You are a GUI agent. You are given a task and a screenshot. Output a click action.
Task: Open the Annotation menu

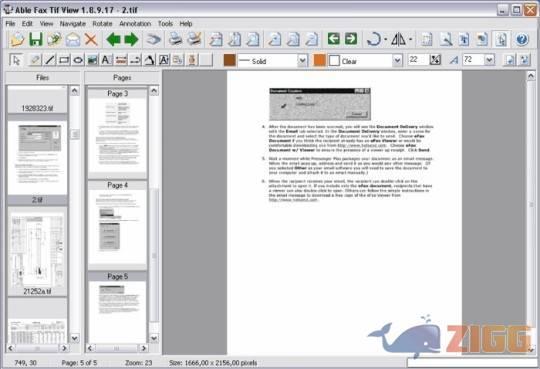pos(135,24)
